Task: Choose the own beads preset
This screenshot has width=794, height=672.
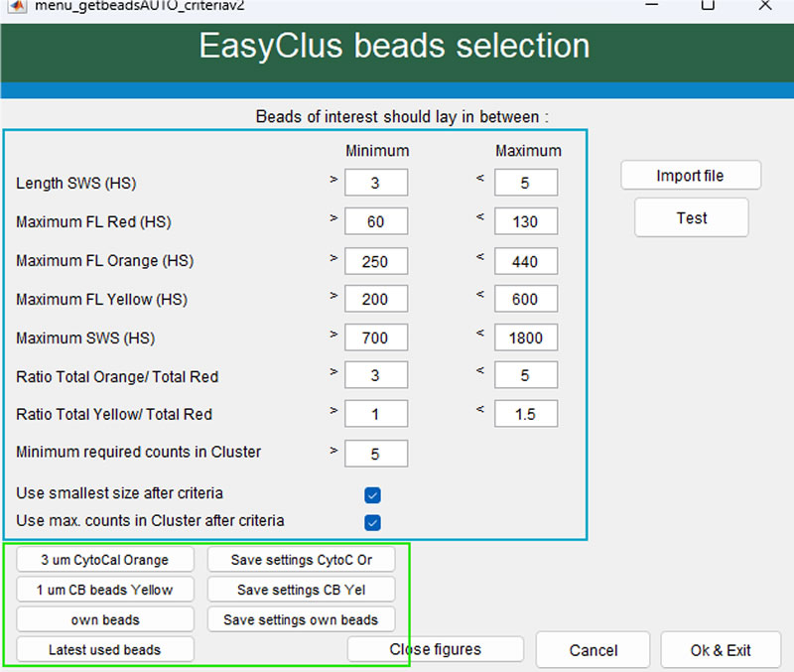Action: point(105,619)
